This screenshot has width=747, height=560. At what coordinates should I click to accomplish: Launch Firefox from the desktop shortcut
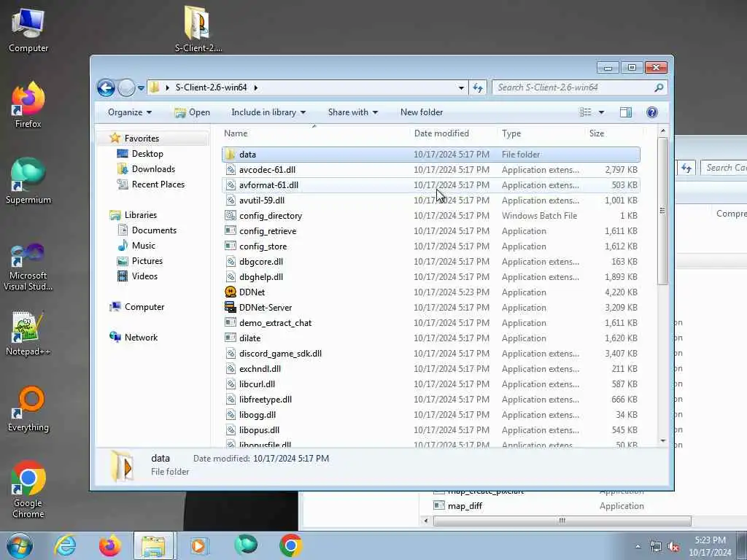pos(28,105)
